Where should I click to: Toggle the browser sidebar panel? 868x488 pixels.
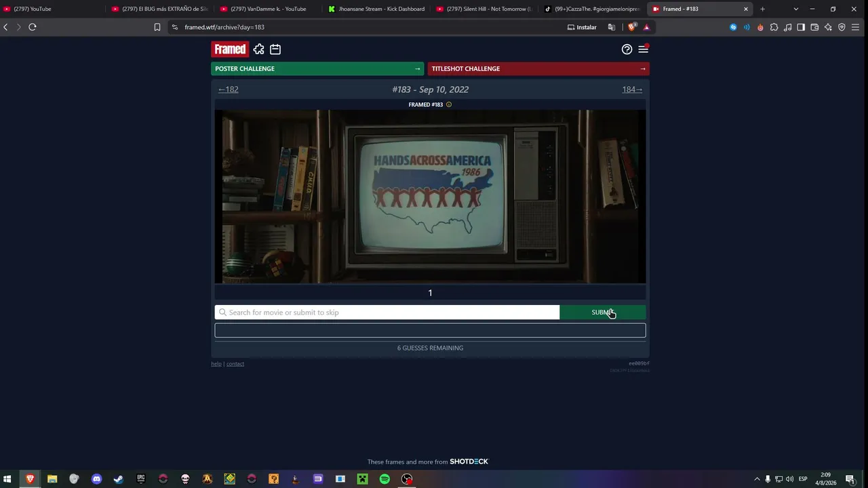(801, 27)
